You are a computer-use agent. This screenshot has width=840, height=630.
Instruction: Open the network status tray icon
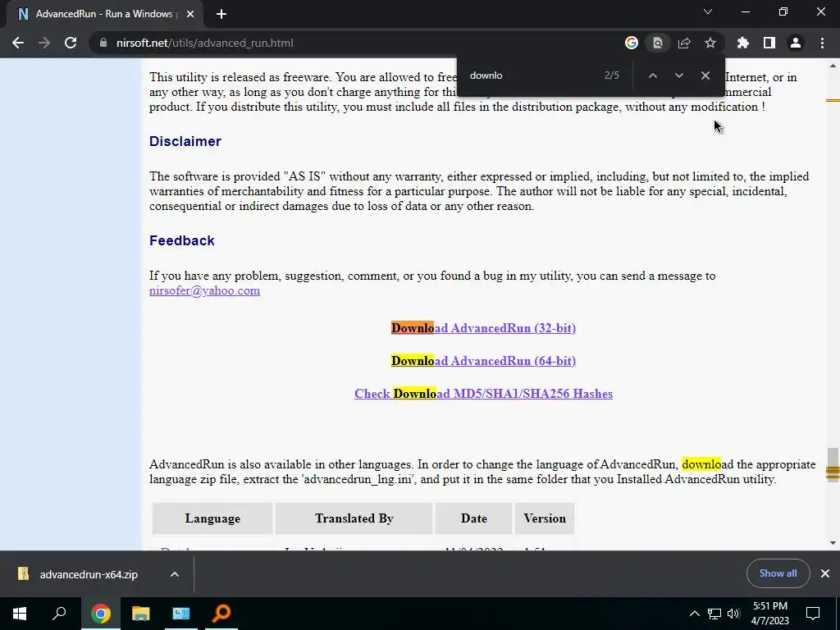pyautogui.click(x=714, y=614)
